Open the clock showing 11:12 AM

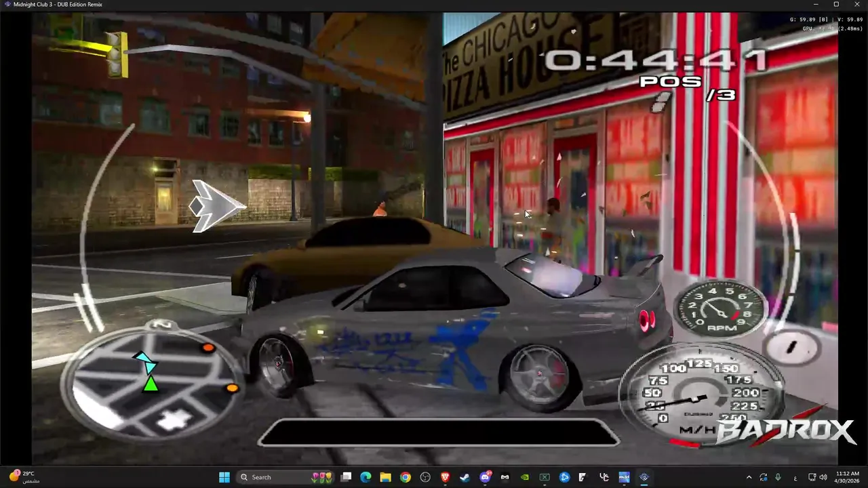coord(847,477)
